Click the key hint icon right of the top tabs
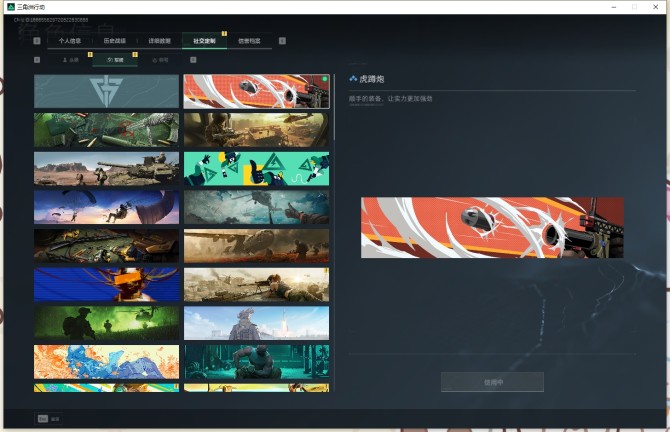 (282, 41)
